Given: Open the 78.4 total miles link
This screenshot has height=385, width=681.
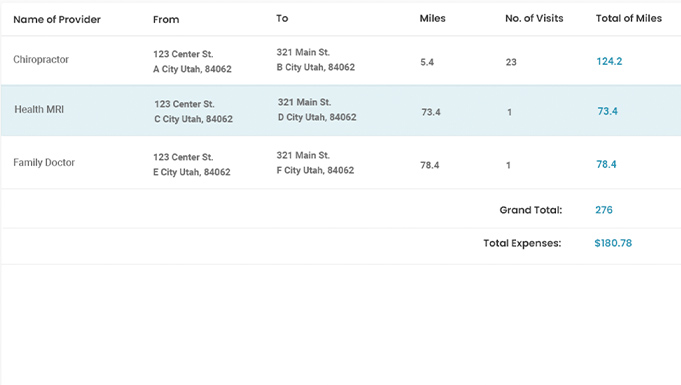Looking at the screenshot, I should (606, 164).
